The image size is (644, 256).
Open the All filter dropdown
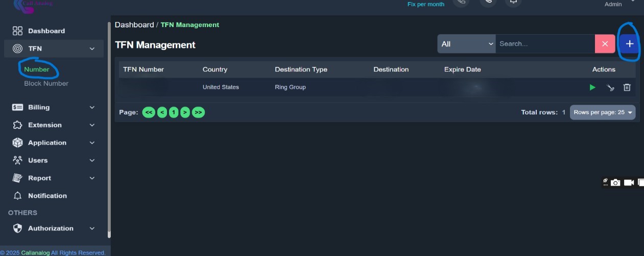coord(466,44)
